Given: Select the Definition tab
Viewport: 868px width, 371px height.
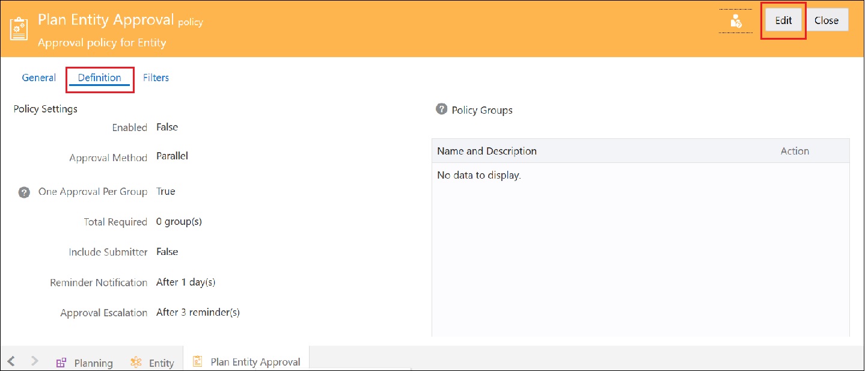Looking at the screenshot, I should click(x=99, y=77).
